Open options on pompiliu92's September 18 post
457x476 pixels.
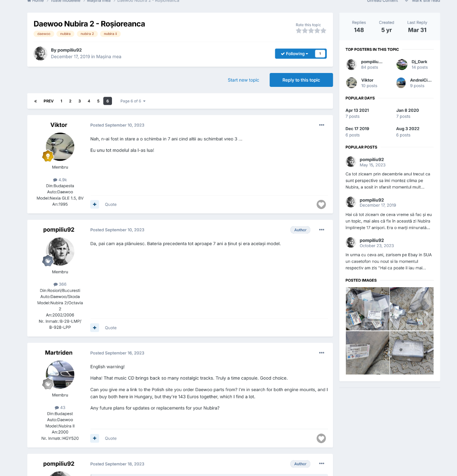(322, 464)
